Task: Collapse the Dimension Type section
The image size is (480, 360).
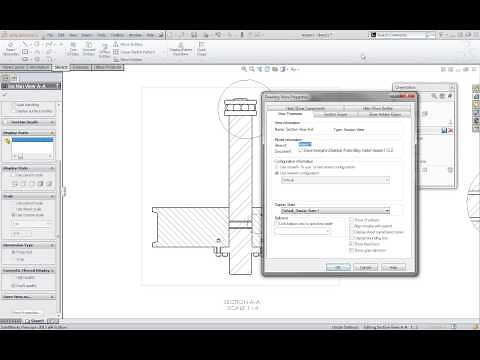Action: [x=52, y=245]
